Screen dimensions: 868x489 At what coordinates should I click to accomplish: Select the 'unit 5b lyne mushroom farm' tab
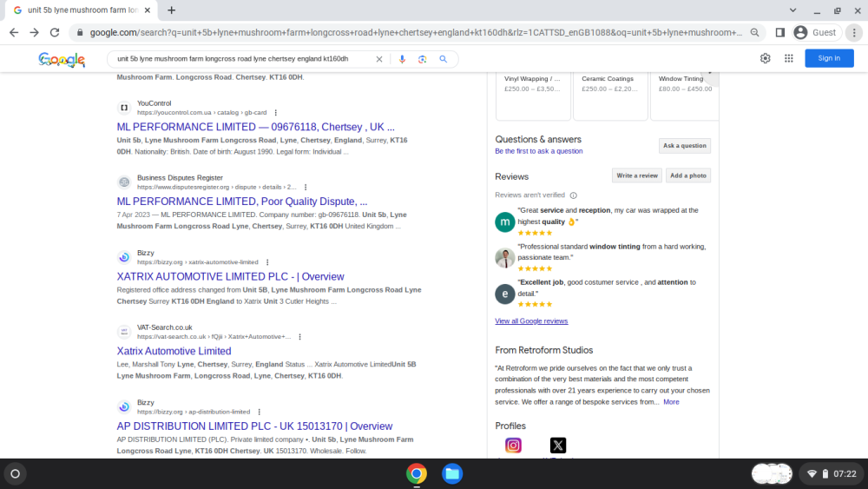82,10
